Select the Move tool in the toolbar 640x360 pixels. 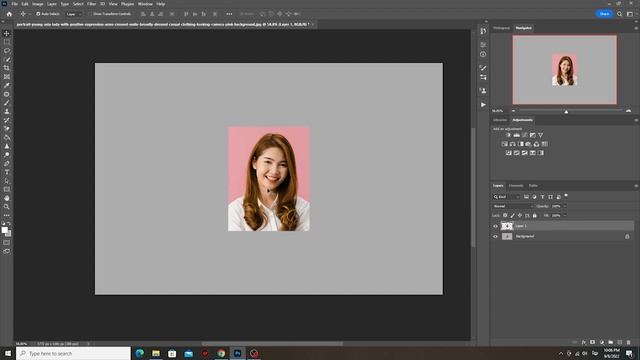pos(7,33)
